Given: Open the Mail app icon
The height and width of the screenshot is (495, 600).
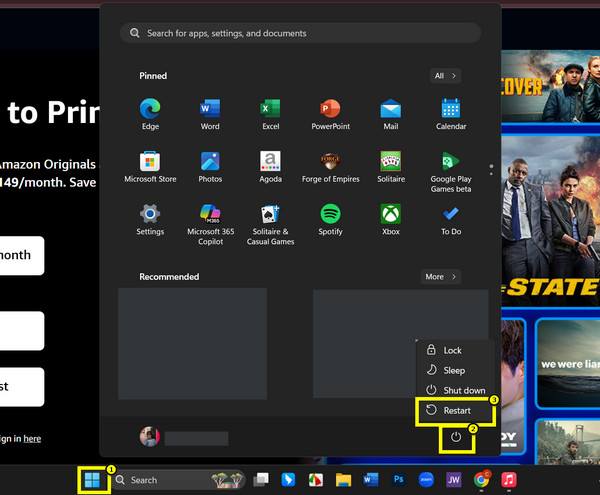Looking at the screenshot, I should tap(391, 114).
